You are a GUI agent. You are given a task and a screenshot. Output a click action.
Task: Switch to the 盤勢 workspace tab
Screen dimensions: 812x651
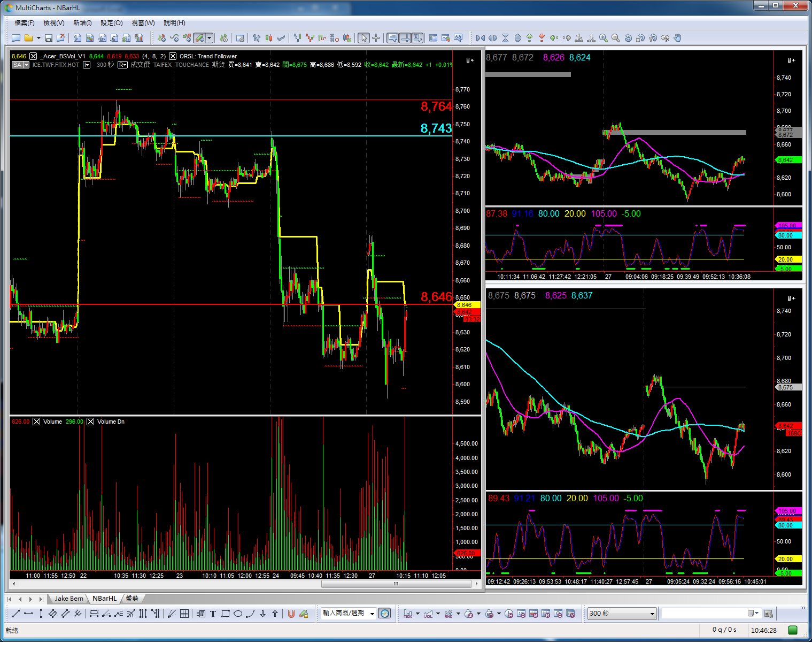click(132, 599)
